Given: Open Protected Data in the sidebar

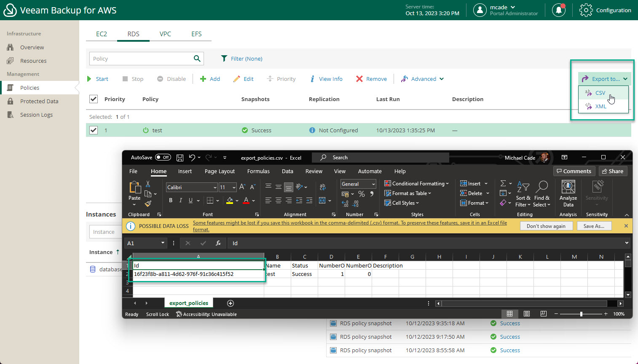Looking at the screenshot, I should [39, 101].
